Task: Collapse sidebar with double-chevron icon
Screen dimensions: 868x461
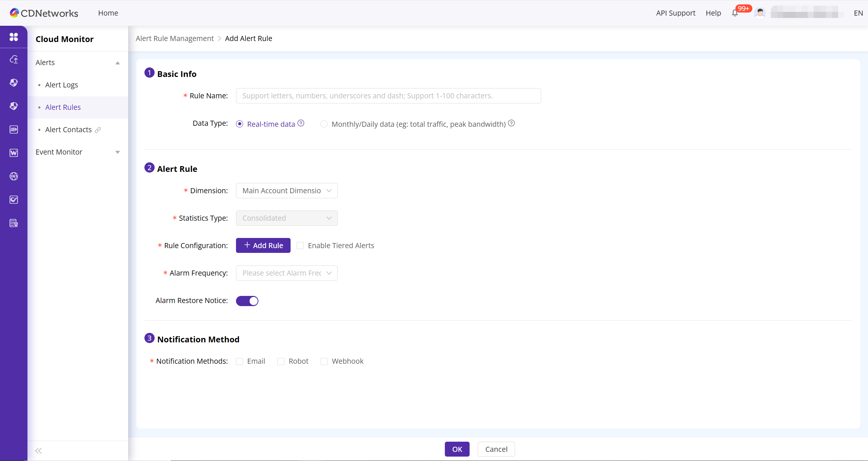Action: 39,450
